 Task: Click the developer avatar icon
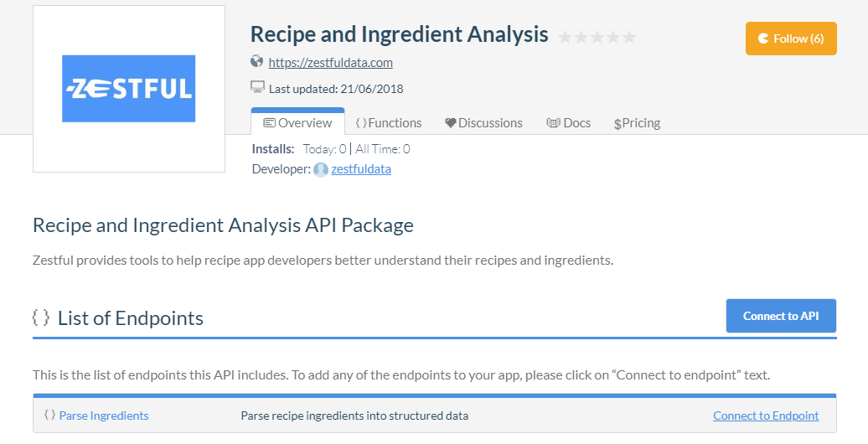point(321,169)
